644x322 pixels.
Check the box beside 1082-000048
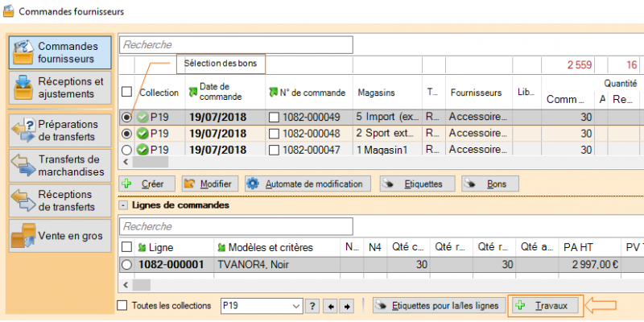274,134
